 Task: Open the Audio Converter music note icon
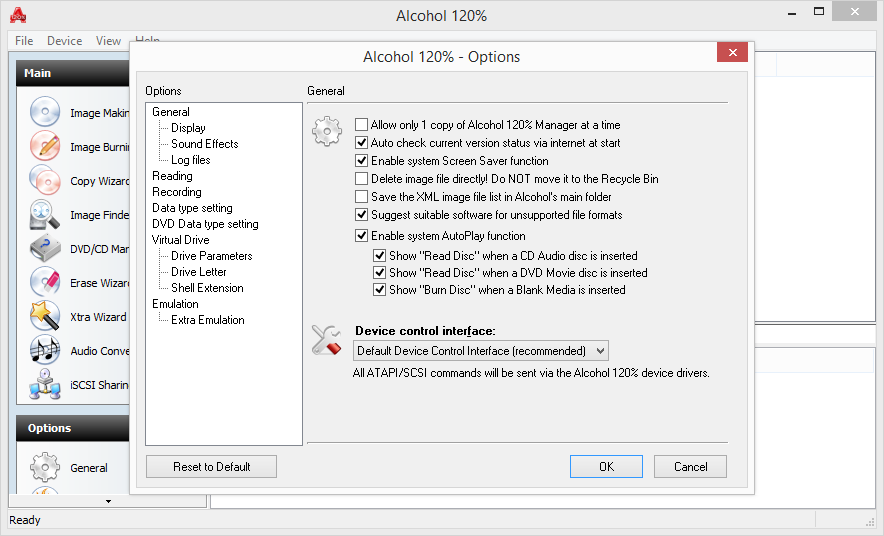coord(45,350)
